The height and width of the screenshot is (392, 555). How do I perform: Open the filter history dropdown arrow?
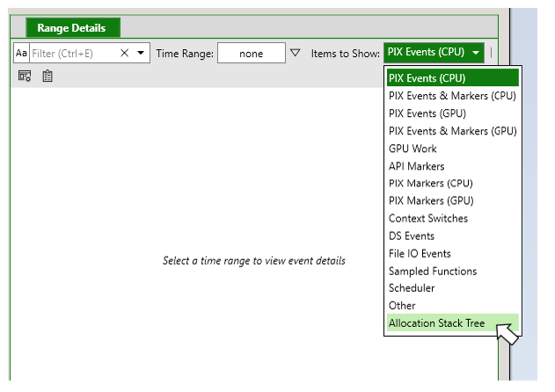[141, 53]
